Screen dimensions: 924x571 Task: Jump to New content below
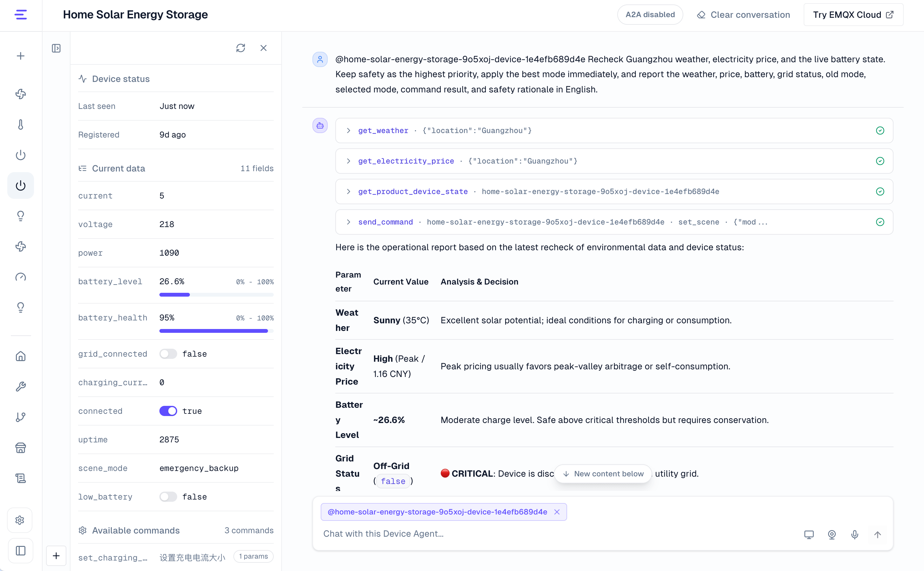tap(603, 474)
